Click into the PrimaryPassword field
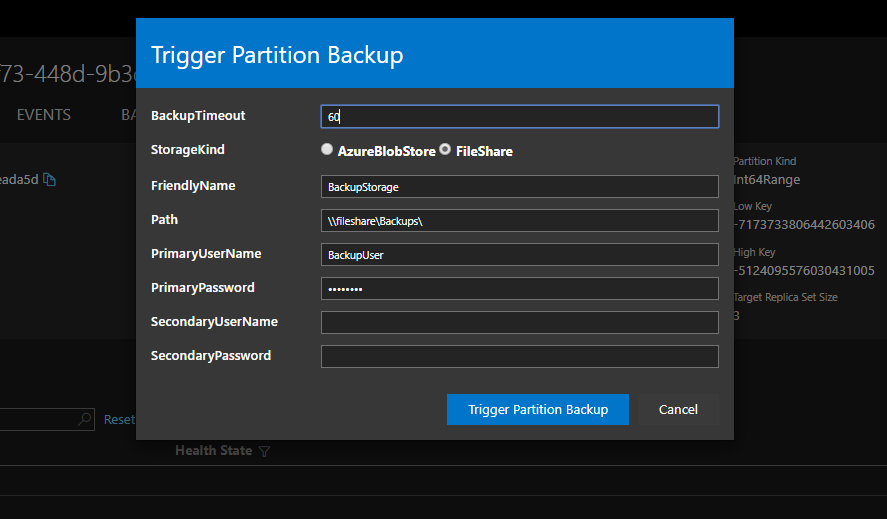The image size is (887, 519). (x=520, y=289)
